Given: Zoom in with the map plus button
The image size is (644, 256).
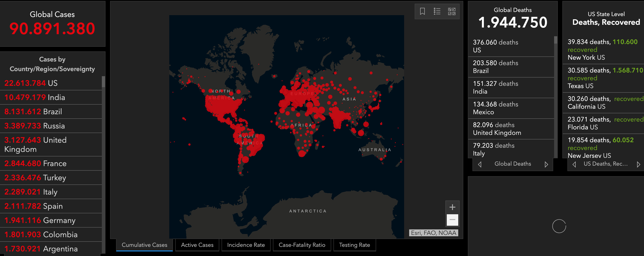Looking at the screenshot, I should [452, 207].
